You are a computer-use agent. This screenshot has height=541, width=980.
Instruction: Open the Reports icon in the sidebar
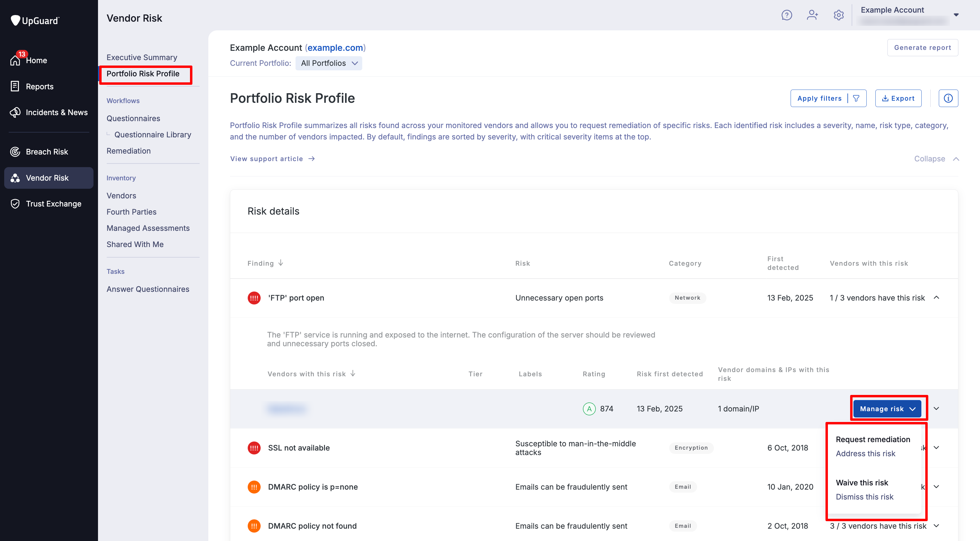point(15,86)
